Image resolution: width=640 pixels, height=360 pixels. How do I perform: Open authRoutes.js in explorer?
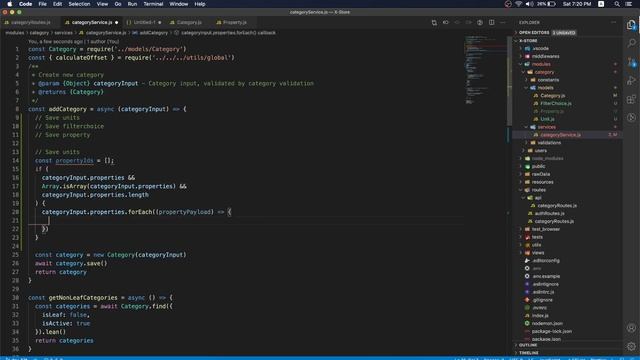[x=549, y=213]
